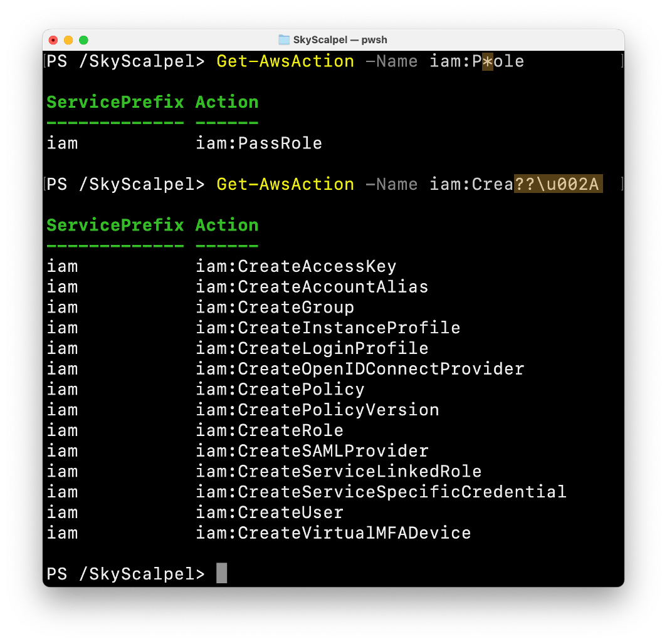This screenshot has height=644, width=667.
Task: Select the -Name parameter in the second command
Action: [392, 184]
